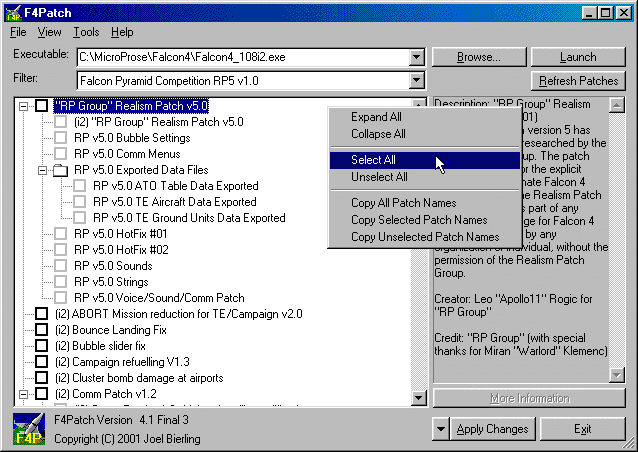Tick the RP v5.0 Sounds checkbox
The height and width of the screenshot is (452, 638).
click(61, 266)
